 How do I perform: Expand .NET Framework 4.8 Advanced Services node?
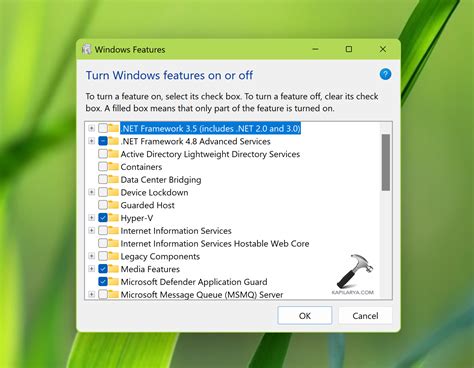tap(91, 141)
